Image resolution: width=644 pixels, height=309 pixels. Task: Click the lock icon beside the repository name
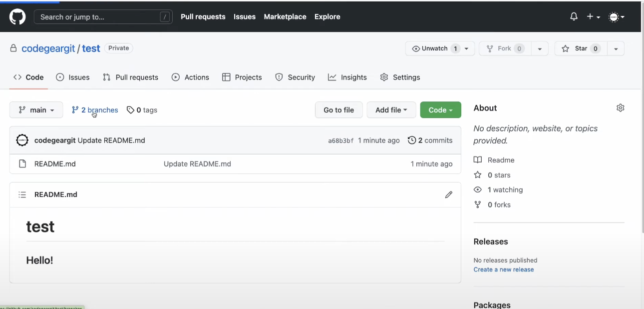[x=13, y=47]
